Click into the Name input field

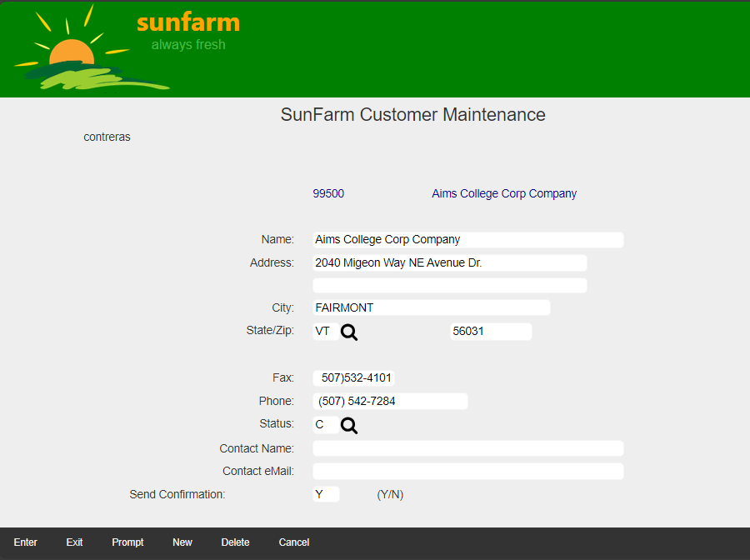(x=467, y=240)
